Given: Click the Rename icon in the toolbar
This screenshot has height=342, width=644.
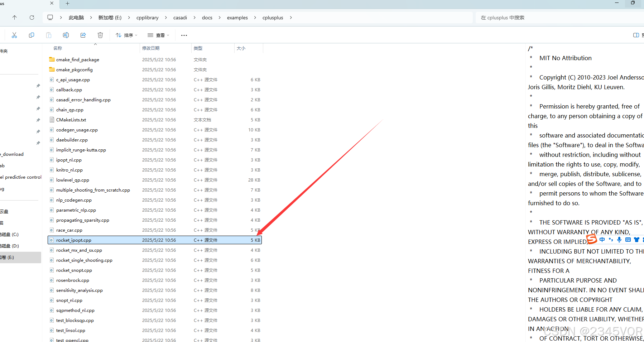Looking at the screenshot, I should (66, 35).
